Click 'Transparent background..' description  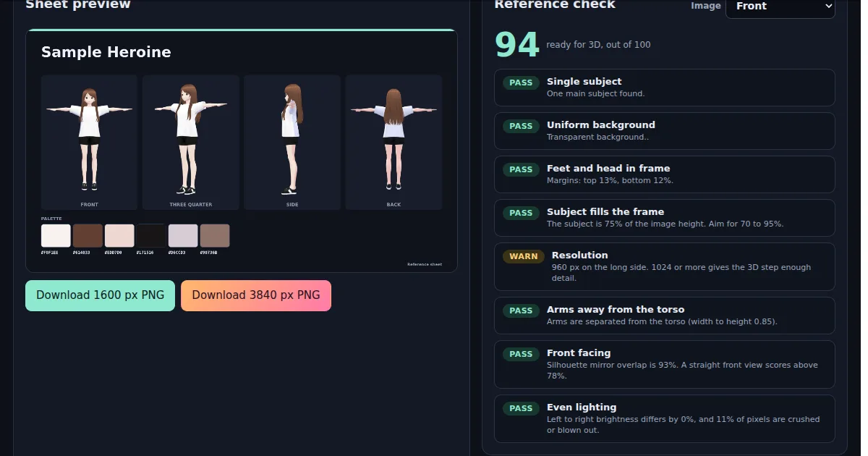[x=597, y=138]
